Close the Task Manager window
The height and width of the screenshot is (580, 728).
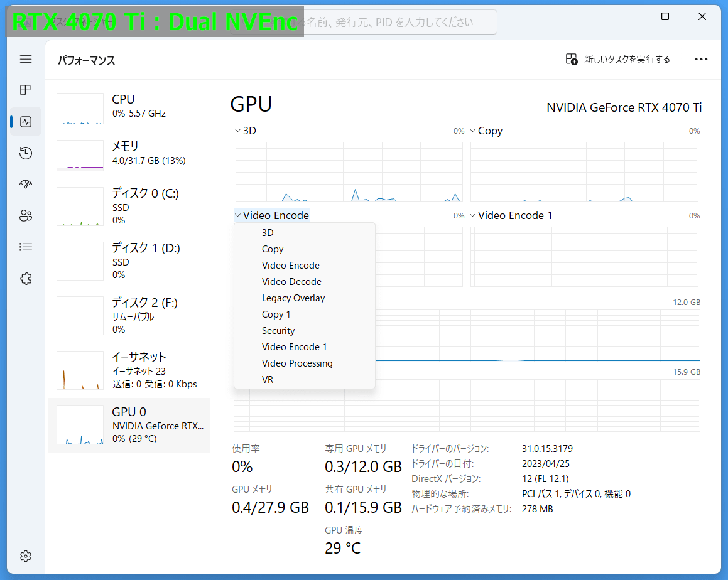point(702,17)
